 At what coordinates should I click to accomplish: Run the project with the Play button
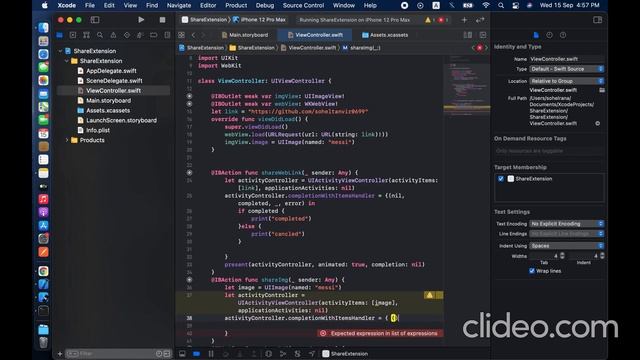141,20
